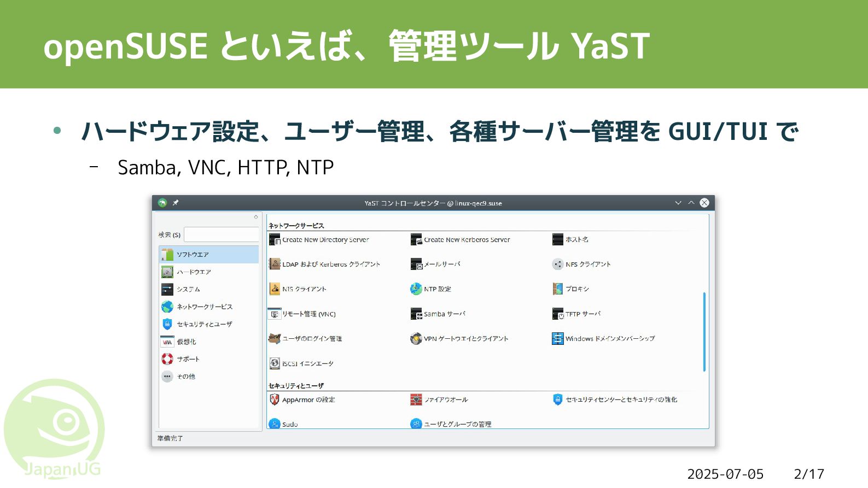Select ソフトウエア category in sidebar

click(209, 255)
